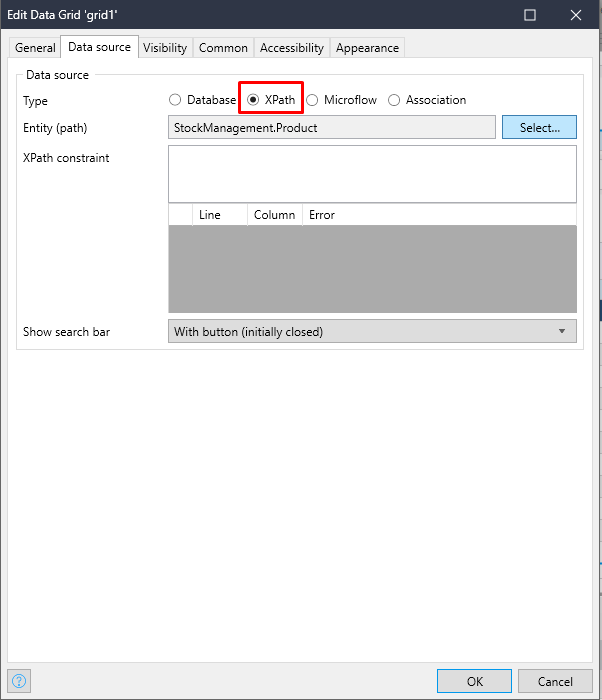Select the Database radio button
Viewport: 602px width, 700px height.
click(x=176, y=100)
